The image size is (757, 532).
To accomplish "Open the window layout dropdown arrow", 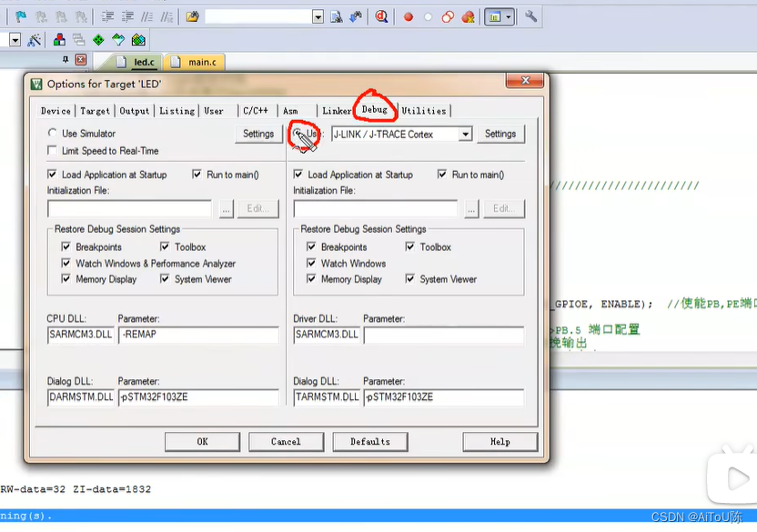I will tap(509, 17).
